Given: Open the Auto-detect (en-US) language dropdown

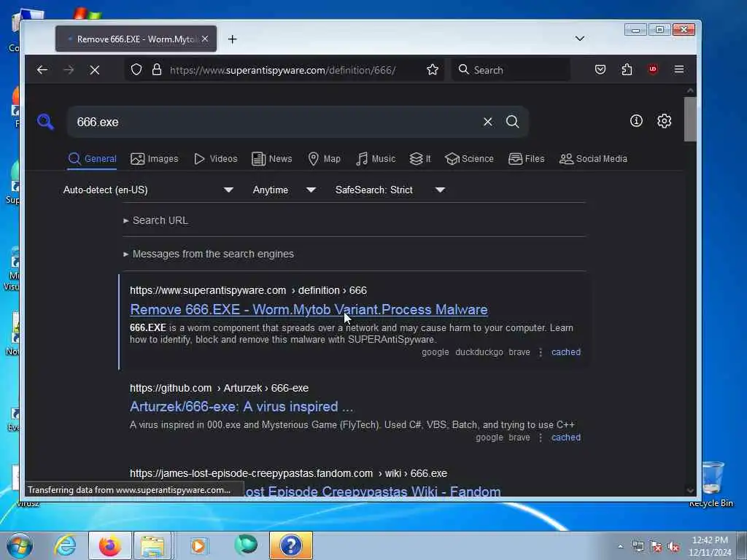Looking at the screenshot, I should pyautogui.click(x=148, y=190).
